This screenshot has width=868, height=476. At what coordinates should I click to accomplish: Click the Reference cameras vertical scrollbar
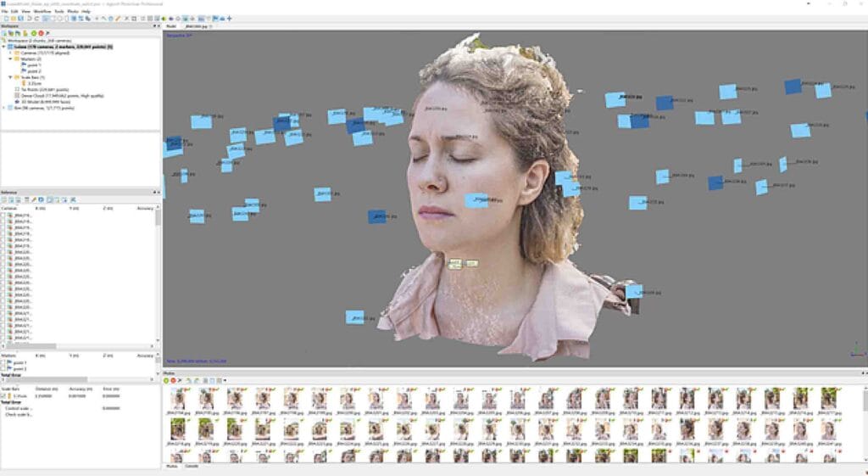pyautogui.click(x=159, y=274)
